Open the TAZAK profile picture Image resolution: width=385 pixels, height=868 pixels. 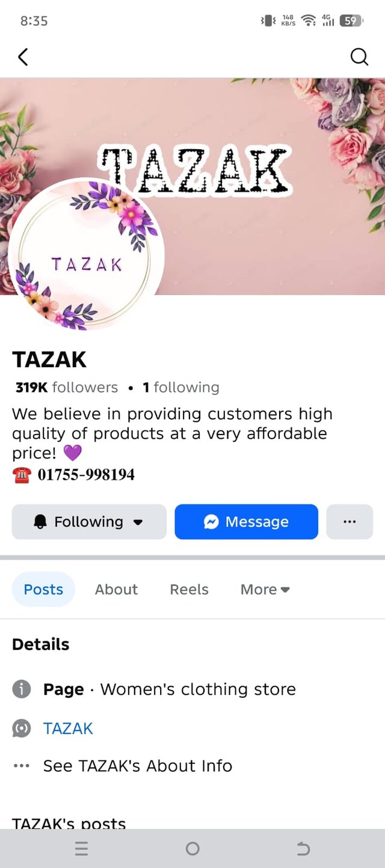point(87,255)
